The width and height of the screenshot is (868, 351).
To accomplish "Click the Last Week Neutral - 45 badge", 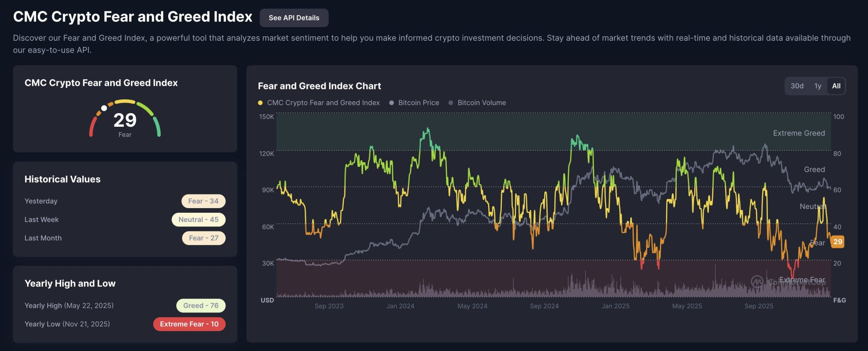I will pyautogui.click(x=198, y=220).
